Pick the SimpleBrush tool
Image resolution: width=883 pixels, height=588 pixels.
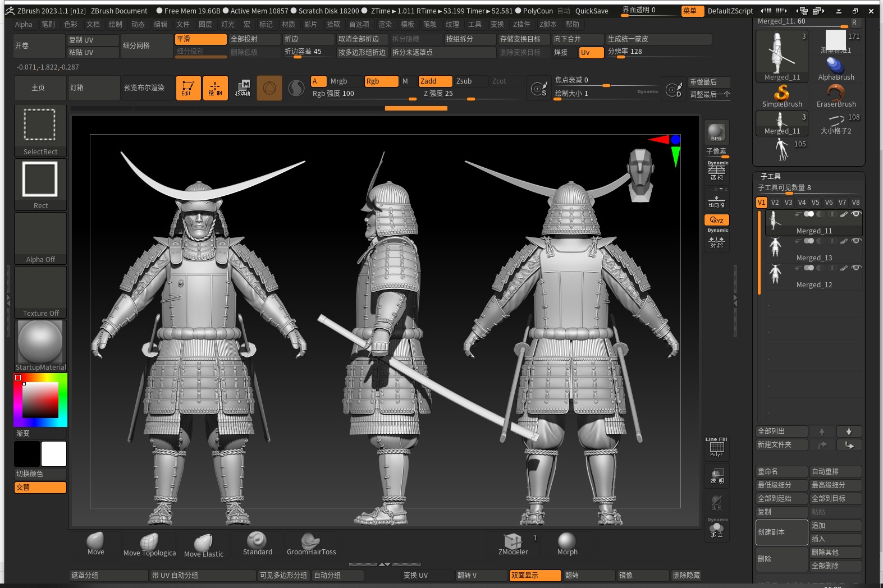coord(782,95)
